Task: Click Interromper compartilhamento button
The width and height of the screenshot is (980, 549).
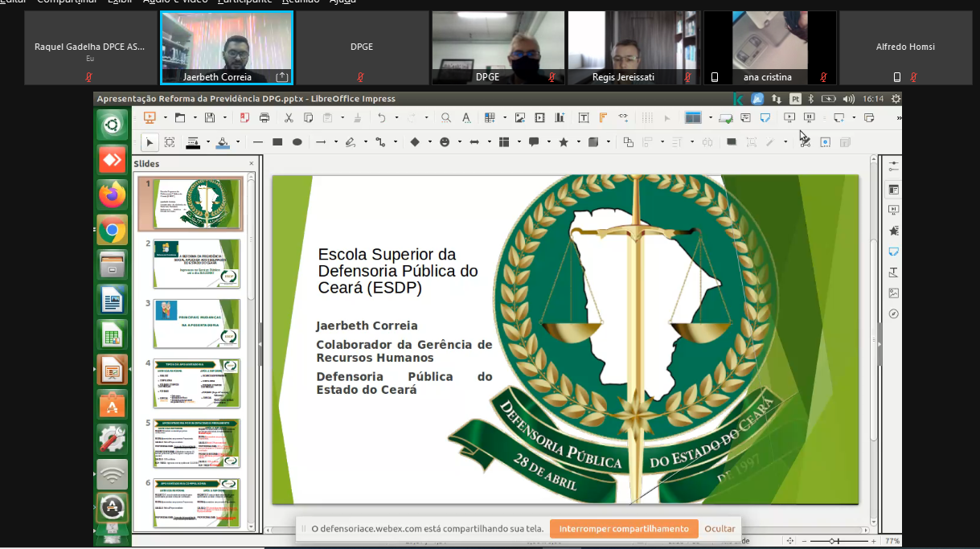Action: coord(623,528)
